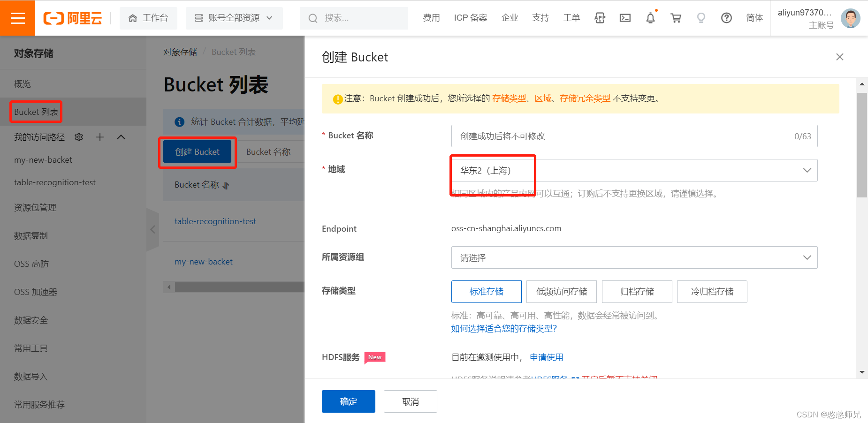Click the Alibaba Cloud logo

[73, 17]
